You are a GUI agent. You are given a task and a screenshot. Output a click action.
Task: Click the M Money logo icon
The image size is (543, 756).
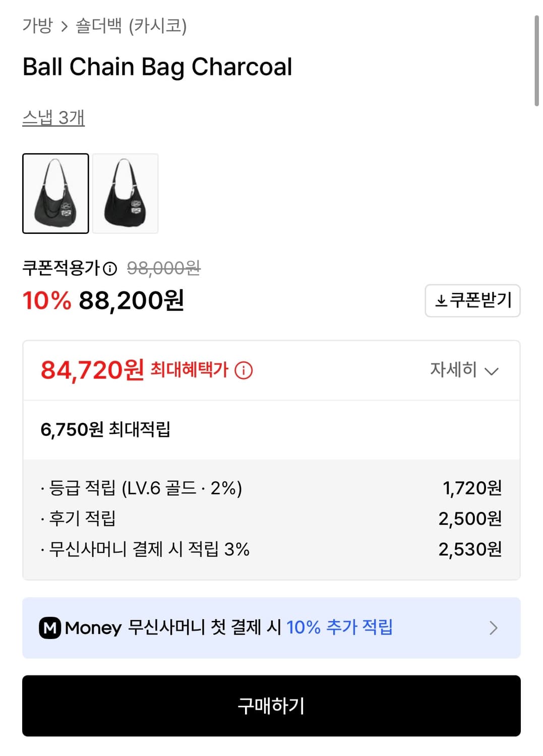click(x=50, y=628)
